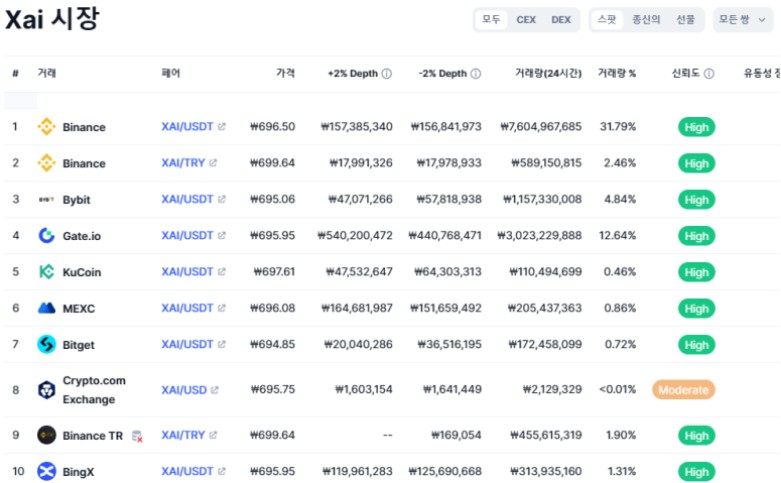Click the Crypto.com Exchange logo
The width and height of the screenshot is (781, 483).
46,390
